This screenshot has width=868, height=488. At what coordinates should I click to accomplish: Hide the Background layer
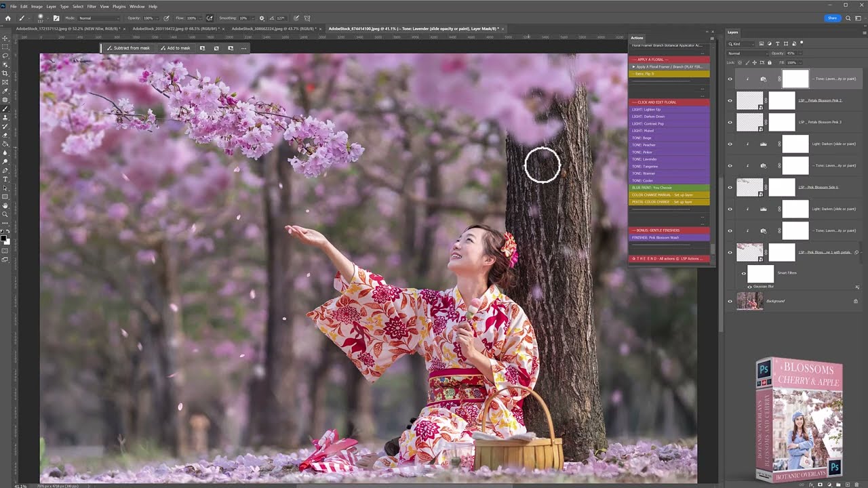[730, 301]
